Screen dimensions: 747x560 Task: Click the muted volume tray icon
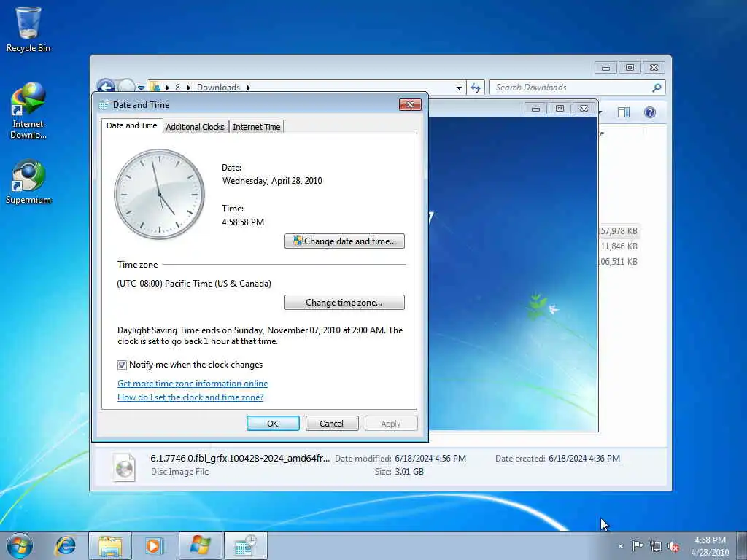coord(673,546)
